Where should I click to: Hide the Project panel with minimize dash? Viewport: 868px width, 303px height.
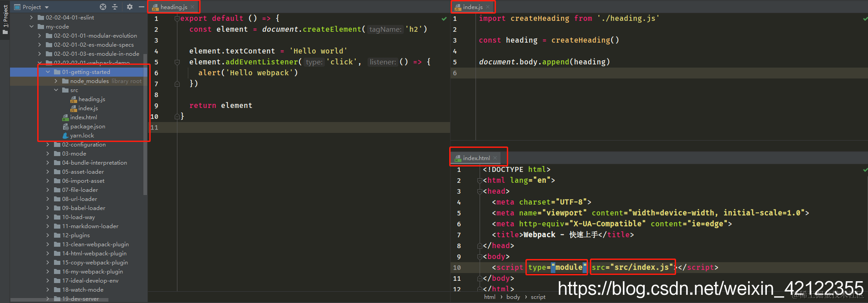click(141, 7)
